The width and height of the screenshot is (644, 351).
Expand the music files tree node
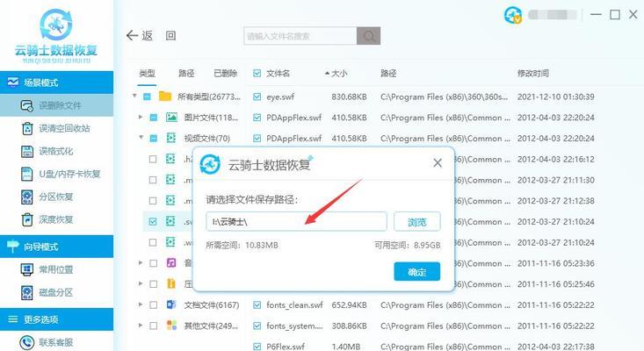141,262
